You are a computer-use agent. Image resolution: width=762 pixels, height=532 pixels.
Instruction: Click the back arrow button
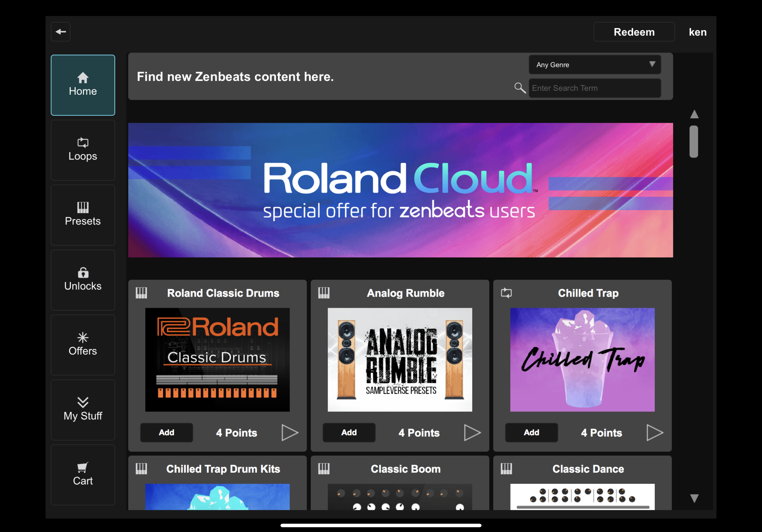(x=60, y=32)
